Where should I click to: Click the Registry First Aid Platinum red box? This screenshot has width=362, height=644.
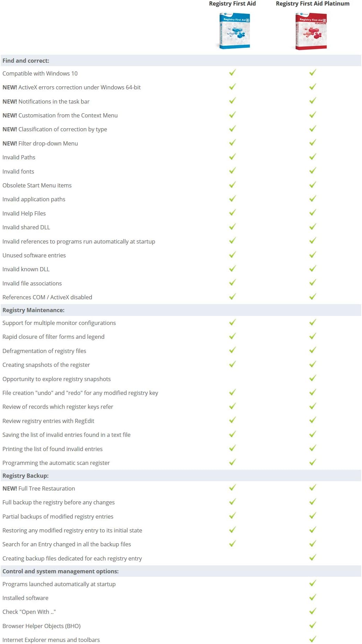[x=311, y=31]
